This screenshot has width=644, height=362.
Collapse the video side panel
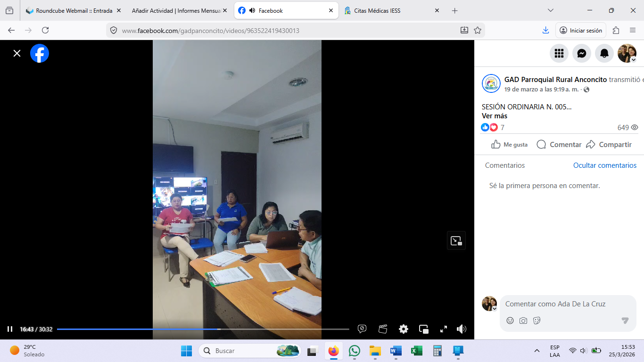(456, 240)
